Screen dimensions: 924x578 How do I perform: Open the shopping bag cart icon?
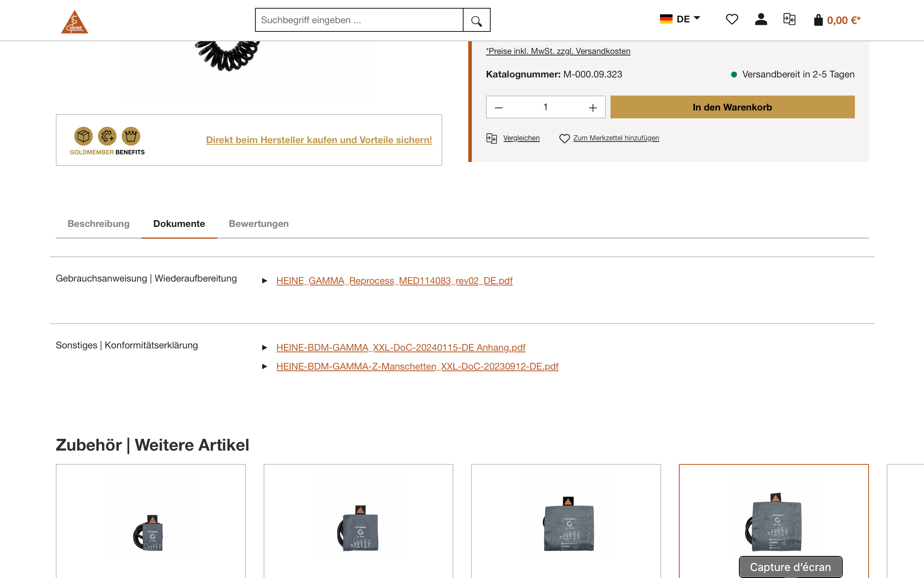[x=818, y=20]
